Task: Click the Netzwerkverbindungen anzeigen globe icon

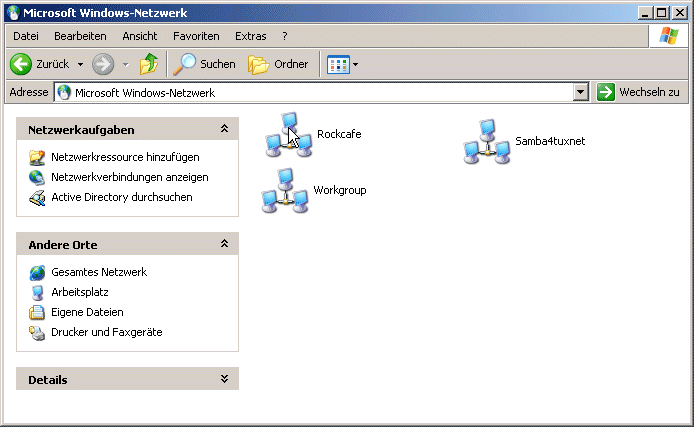Action: click(x=37, y=177)
